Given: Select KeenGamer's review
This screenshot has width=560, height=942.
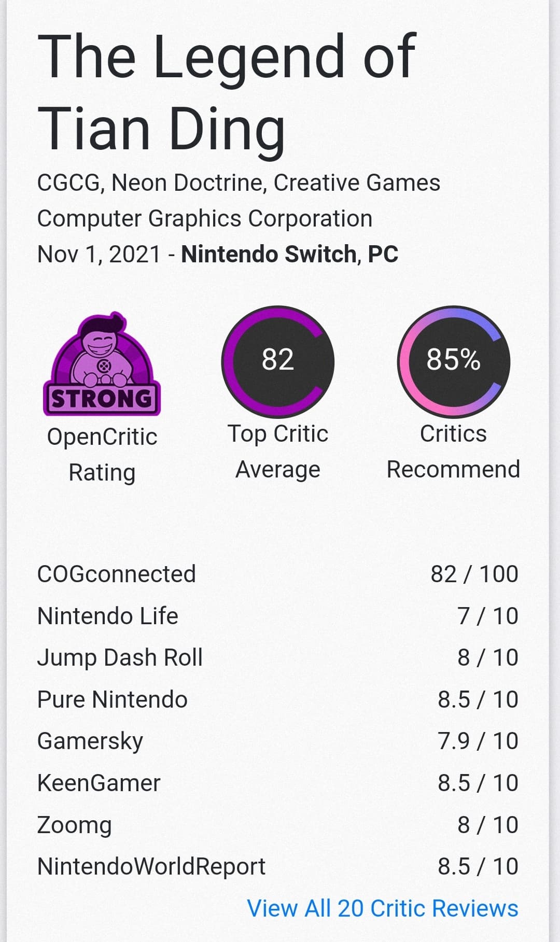Looking at the screenshot, I should pos(99,783).
